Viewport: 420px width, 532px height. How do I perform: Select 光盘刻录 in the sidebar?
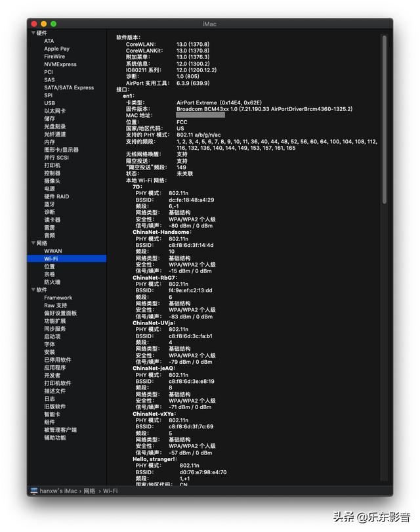(55, 127)
